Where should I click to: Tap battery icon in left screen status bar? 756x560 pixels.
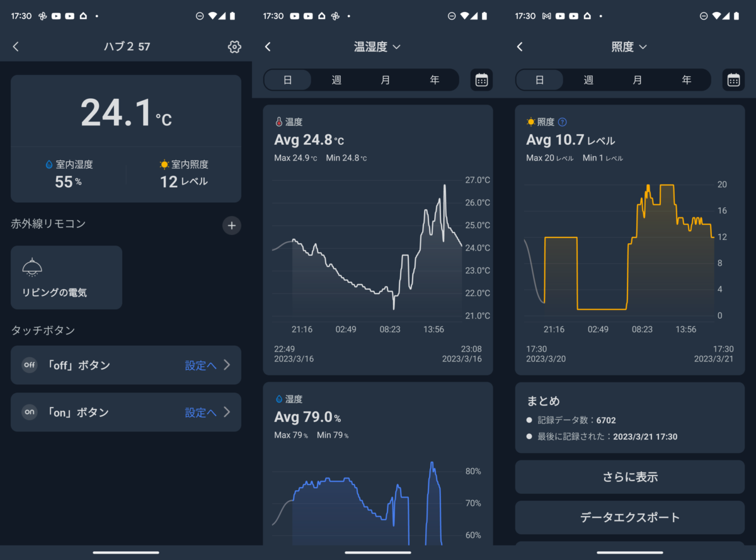point(232,16)
